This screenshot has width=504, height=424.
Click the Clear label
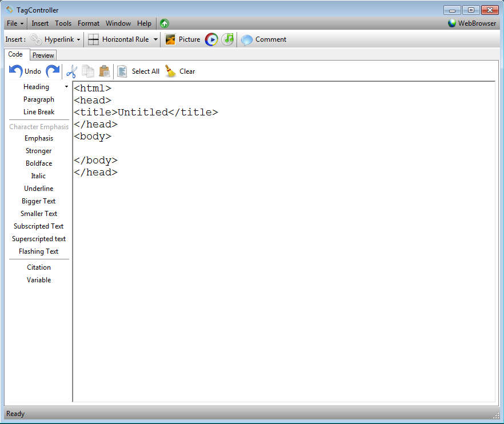tap(187, 71)
